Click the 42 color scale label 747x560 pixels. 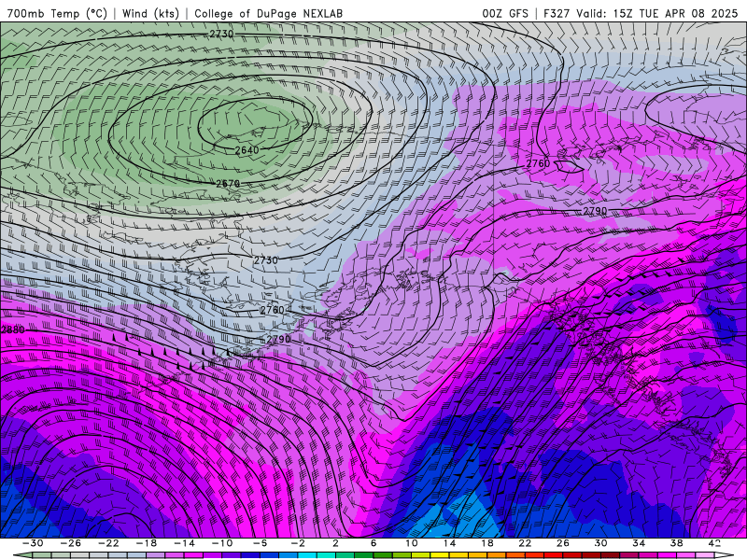714,543
